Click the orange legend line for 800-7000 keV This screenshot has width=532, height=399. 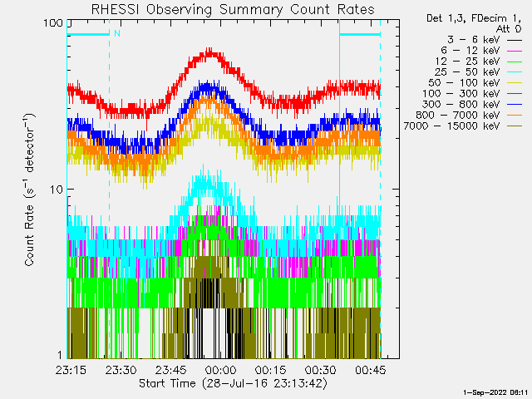[515, 116]
